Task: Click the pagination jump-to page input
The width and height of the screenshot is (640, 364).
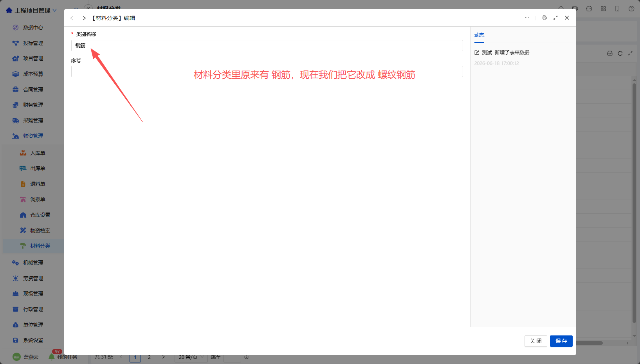Action: [x=232, y=357]
